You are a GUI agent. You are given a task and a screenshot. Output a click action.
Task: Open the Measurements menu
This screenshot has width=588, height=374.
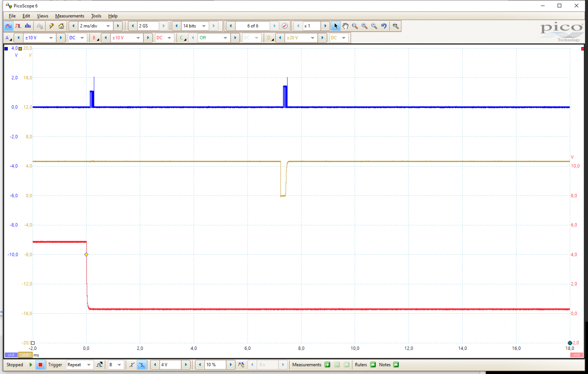69,16
